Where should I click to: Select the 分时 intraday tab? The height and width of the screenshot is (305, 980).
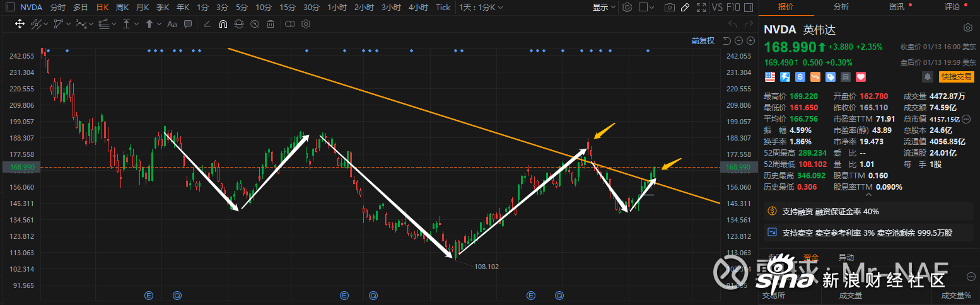pos(57,8)
